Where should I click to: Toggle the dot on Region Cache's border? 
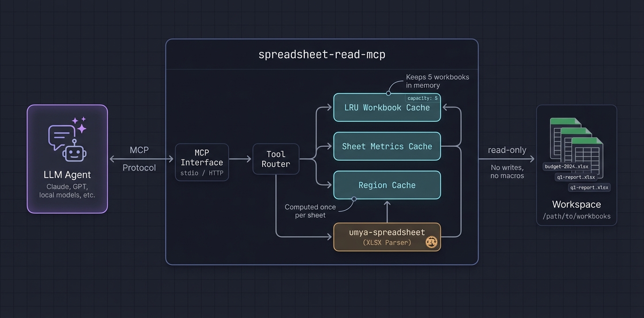[354, 199]
